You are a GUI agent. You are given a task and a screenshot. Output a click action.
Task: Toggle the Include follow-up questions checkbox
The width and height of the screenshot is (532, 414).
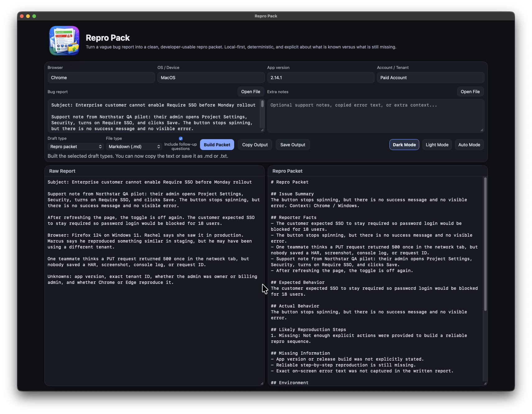[x=181, y=139]
